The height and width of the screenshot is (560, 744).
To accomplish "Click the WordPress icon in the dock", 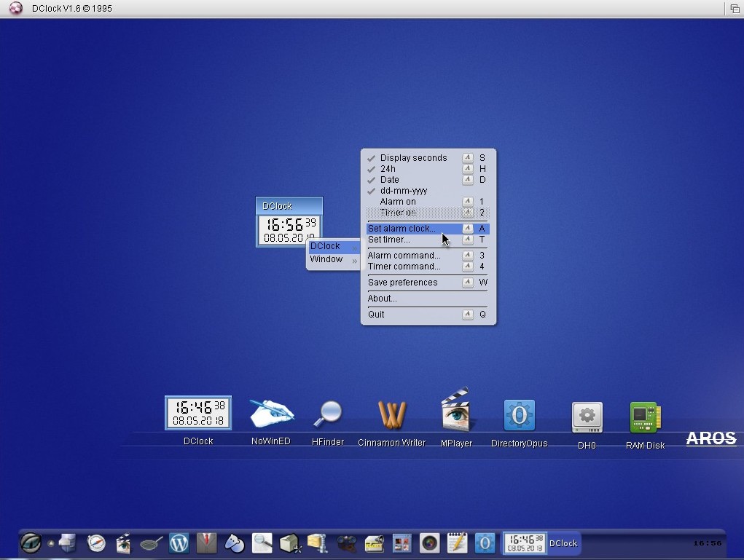I will [179, 543].
